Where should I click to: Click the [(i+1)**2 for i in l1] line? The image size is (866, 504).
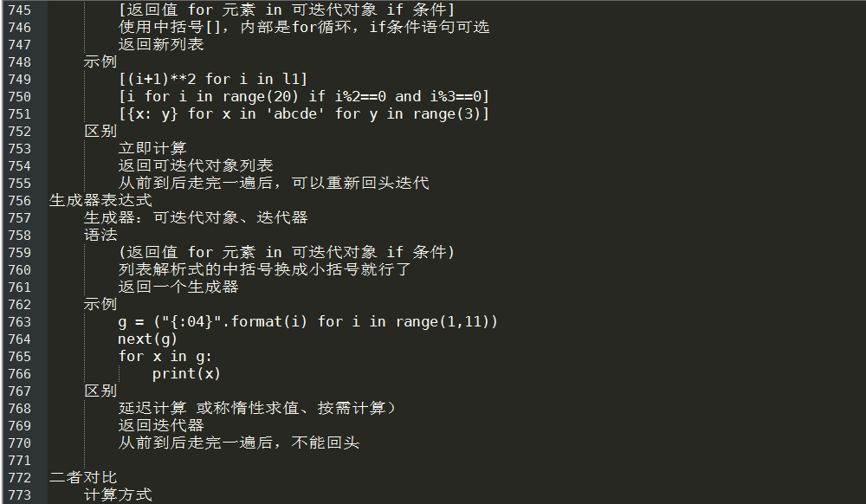tap(213, 80)
